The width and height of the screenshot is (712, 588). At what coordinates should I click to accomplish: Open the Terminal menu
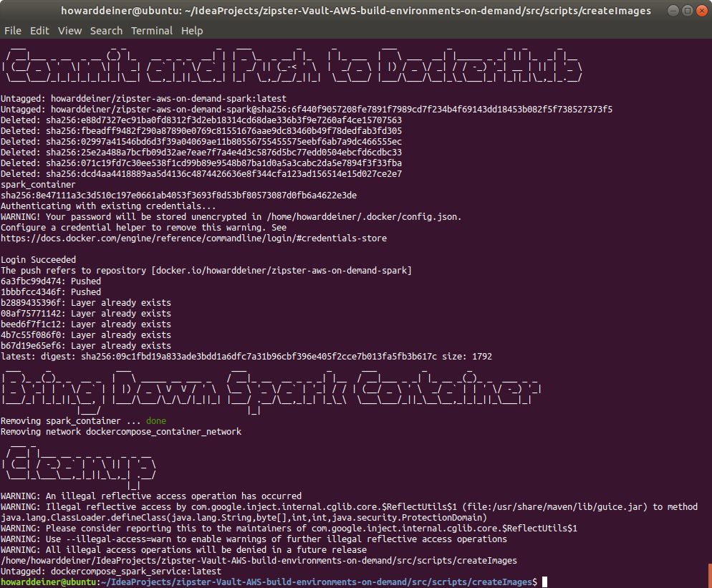(152, 31)
